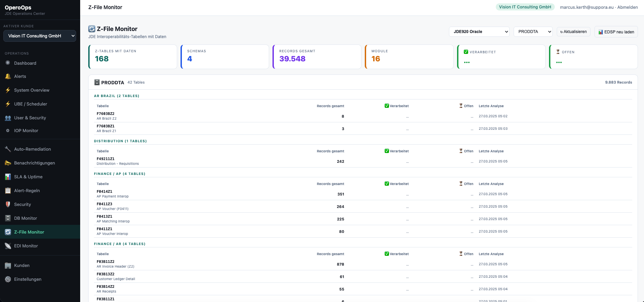Click table row F0411Z1 AP Voucher Interop
Image resolution: width=644 pixels, height=302 pixels.
point(363,231)
